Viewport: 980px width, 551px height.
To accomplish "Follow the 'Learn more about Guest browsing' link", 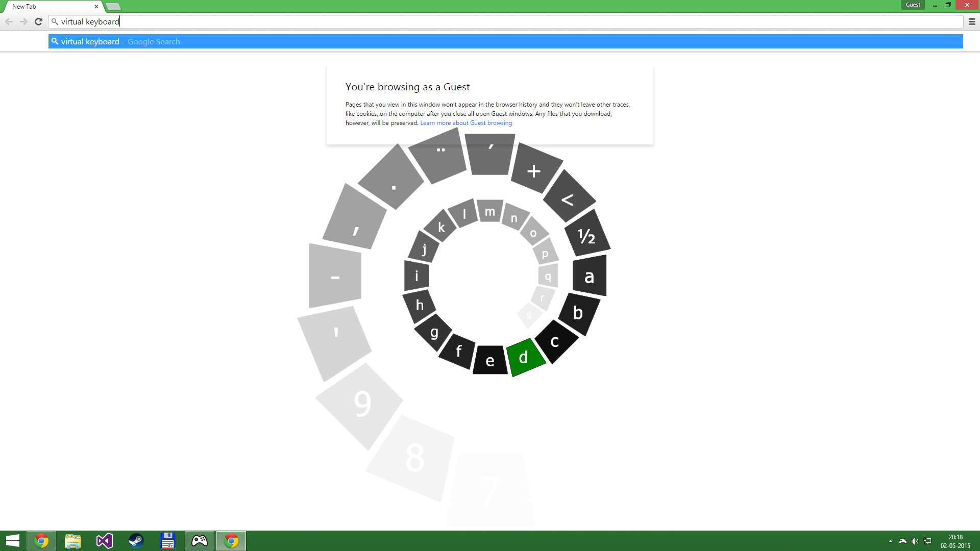I will click(x=465, y=122).
